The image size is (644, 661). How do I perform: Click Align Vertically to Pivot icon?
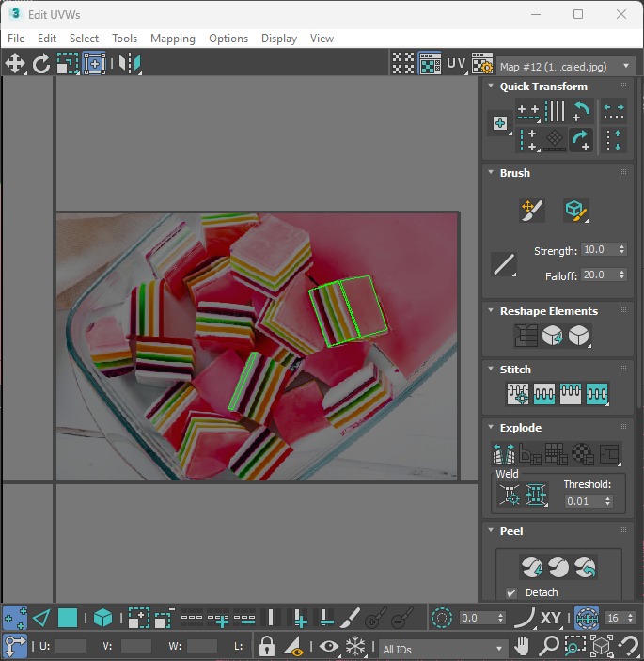(x=528, y=140)
